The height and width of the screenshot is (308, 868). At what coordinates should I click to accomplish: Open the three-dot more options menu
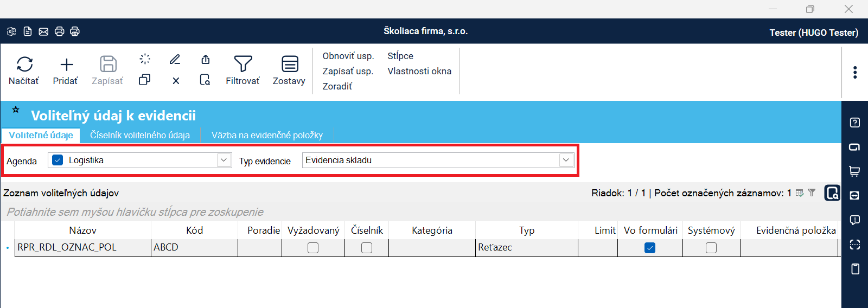click(854, 72)
